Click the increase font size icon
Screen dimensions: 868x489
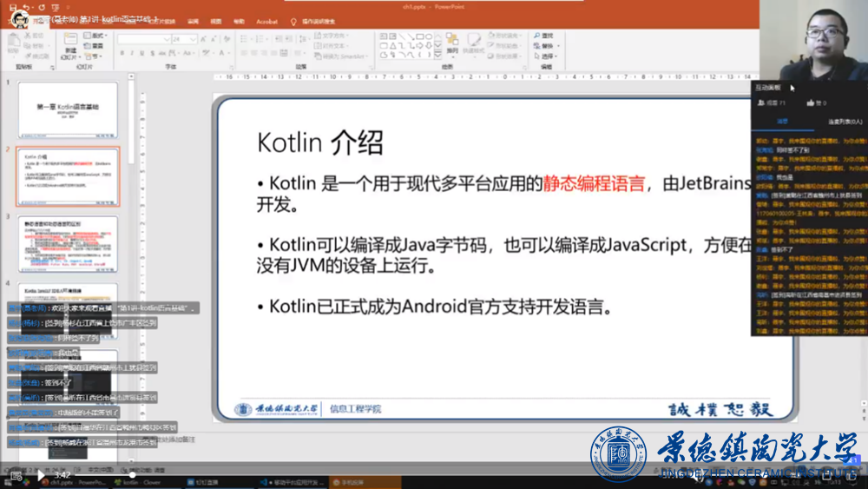pos(203,39)
